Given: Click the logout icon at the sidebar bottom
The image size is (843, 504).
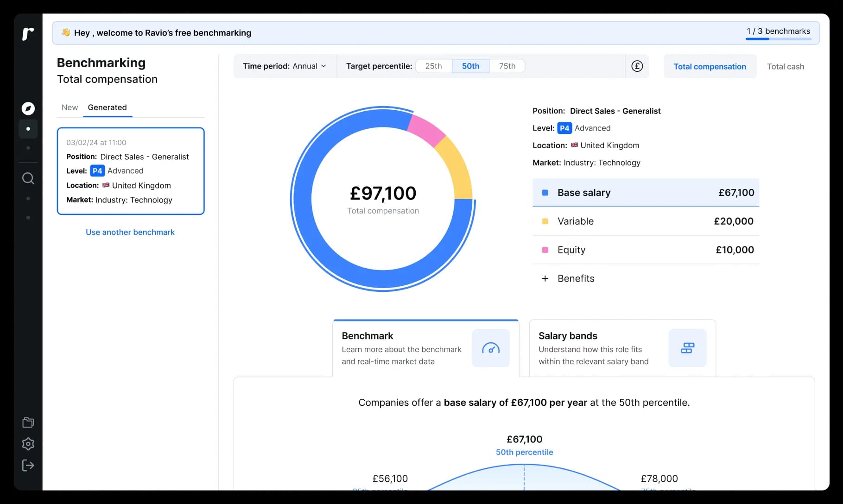Looking at the screenshot, I should [x=28, y=466].
